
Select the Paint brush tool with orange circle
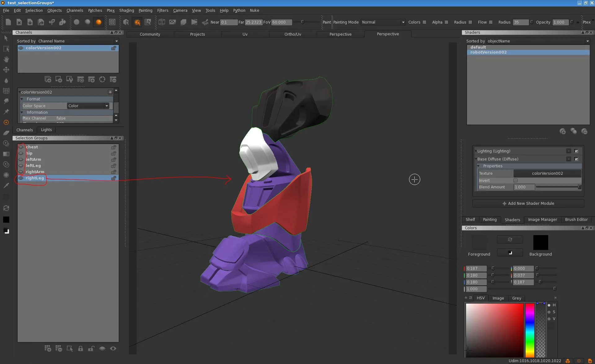pyautogui.click(x=6, y=122)
